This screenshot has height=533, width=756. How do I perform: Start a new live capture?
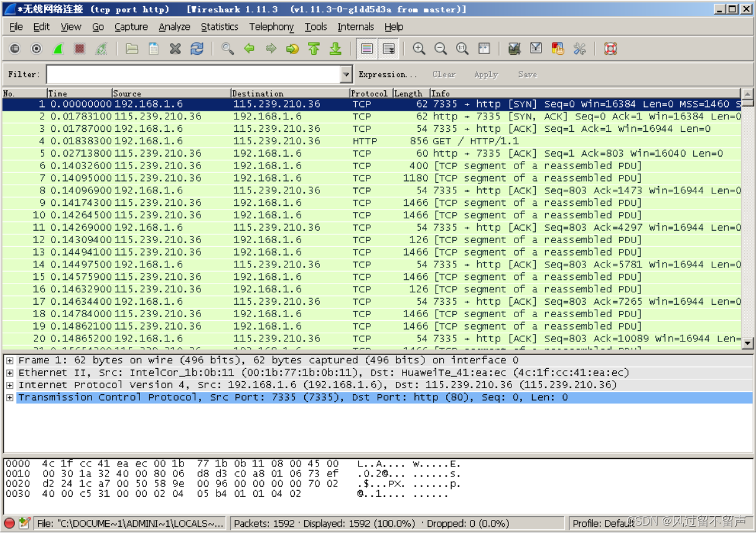(58, 49)
